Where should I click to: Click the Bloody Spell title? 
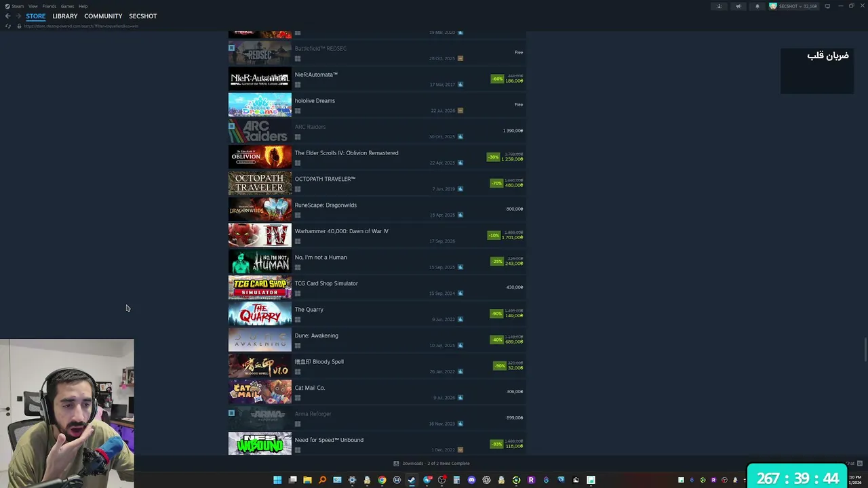pos(319,362)
